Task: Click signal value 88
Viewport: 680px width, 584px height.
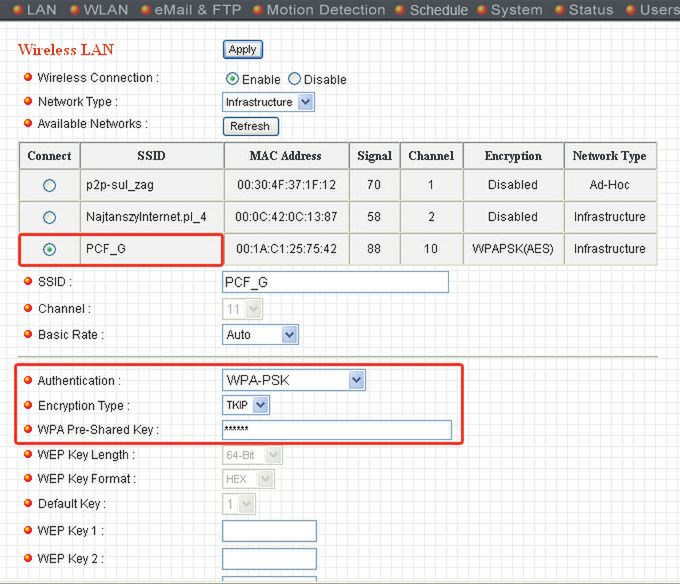Action: coord(374,249)
